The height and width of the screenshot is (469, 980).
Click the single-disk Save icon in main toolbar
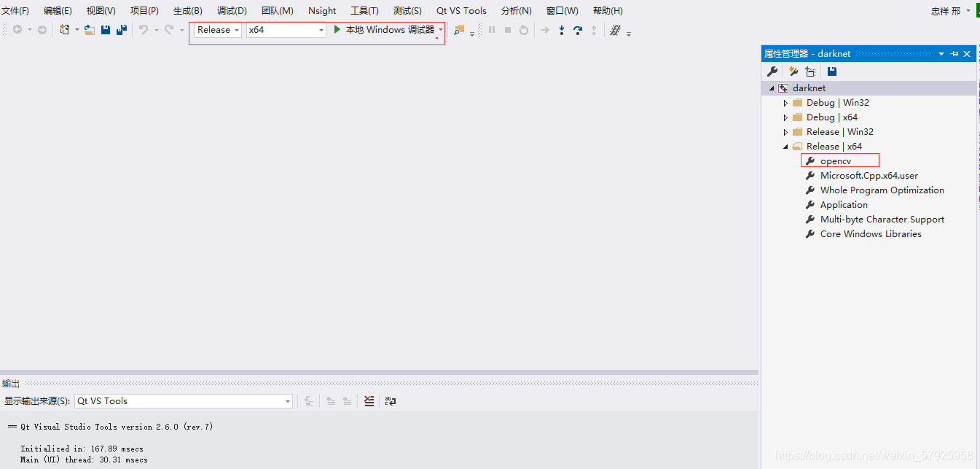pyautogui.click(x=106, y=30)
